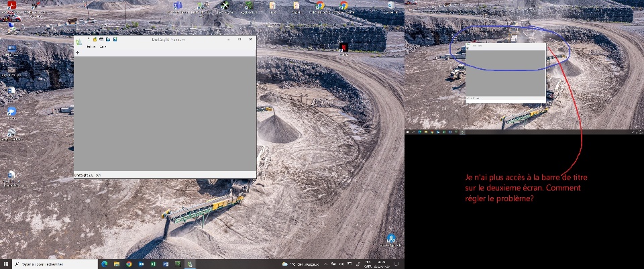This screenshot has width=644, height=269.
Task: Open the weather widget in the taskbar
Action: [x=301, y=264]
